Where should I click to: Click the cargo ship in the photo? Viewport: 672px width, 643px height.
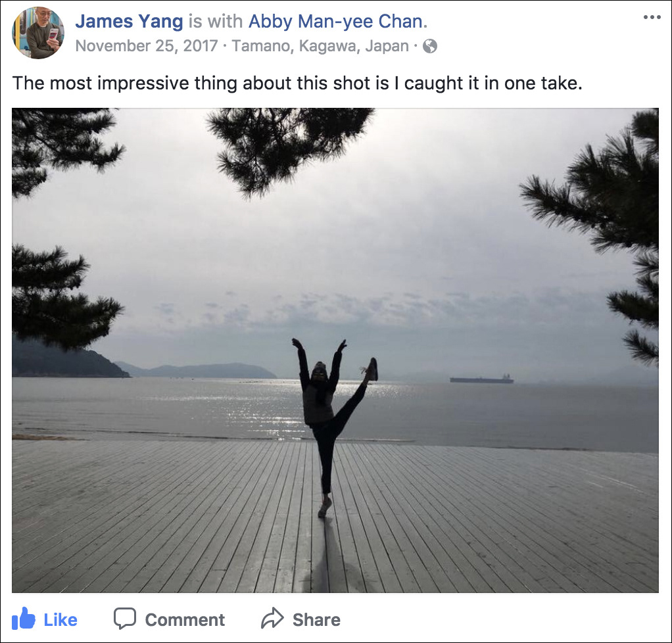point(481,379)
